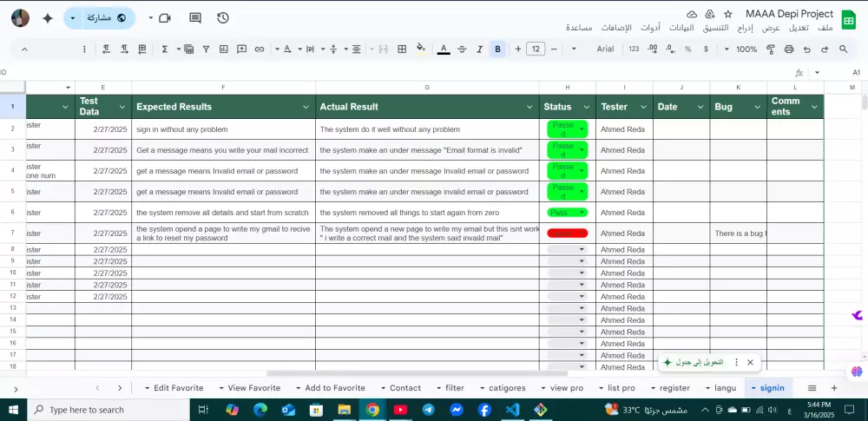Click the font size input box

(536, 49)
